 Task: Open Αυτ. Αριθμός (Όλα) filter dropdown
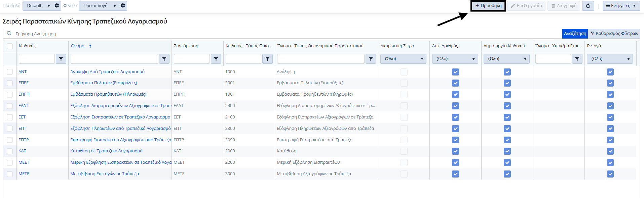(455, 59)
